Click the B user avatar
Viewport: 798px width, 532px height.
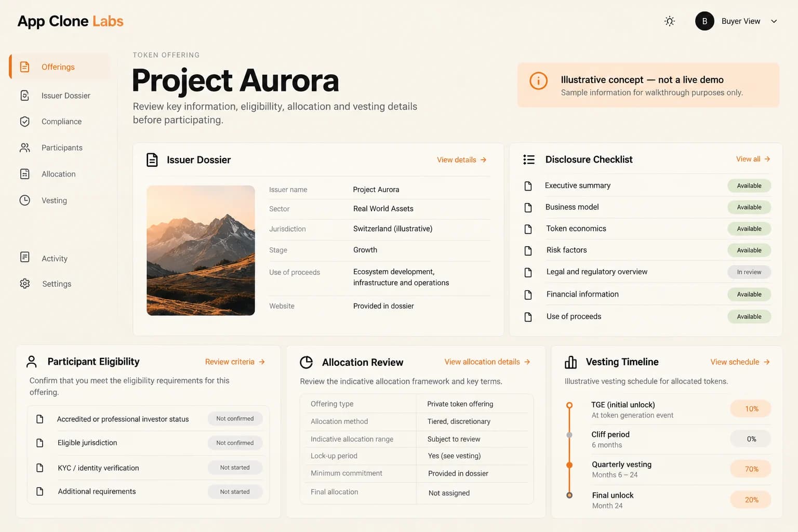pyautogui.click(x=704, y=21)
